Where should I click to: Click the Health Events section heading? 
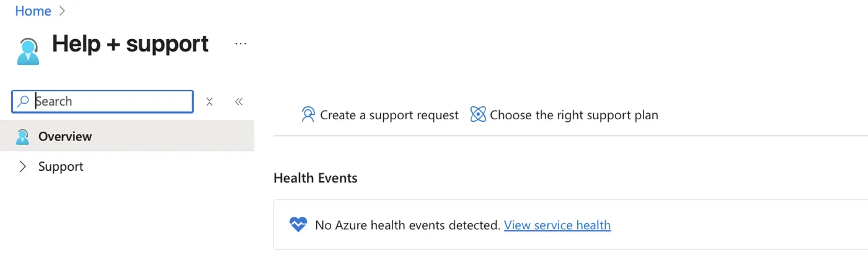coord(316,178)
